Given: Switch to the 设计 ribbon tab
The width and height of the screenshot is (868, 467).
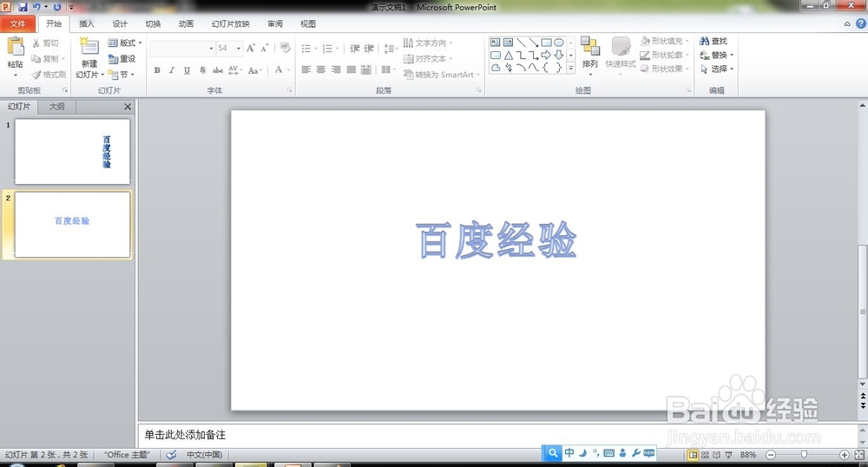Looking at the screenshot, I should tap(120, 23).
